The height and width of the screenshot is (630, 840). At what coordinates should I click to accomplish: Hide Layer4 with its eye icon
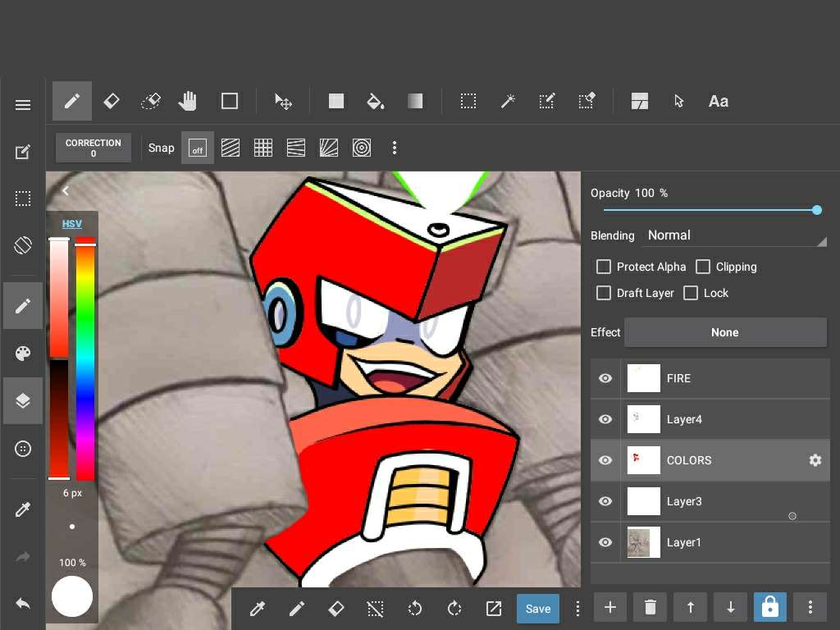(605, 419)
